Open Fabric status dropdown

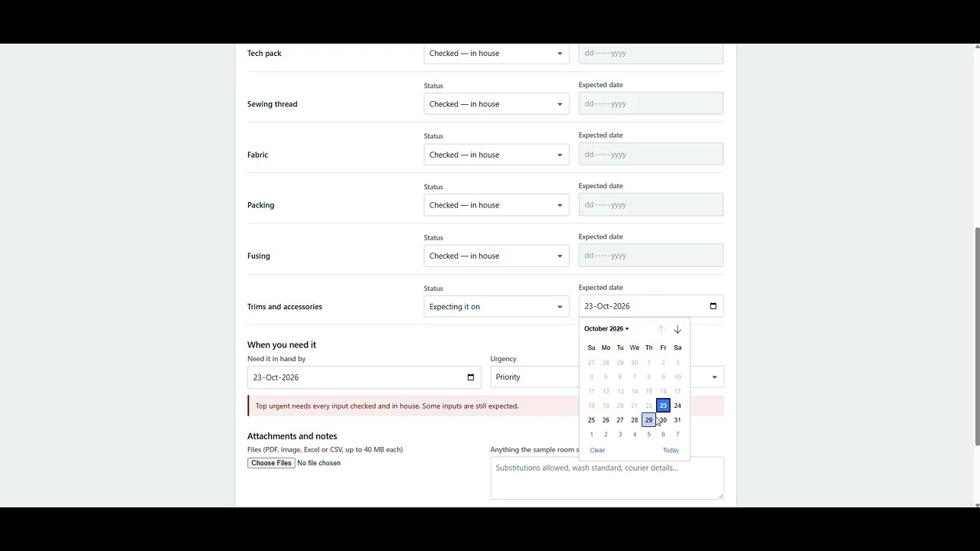(496, 155)
